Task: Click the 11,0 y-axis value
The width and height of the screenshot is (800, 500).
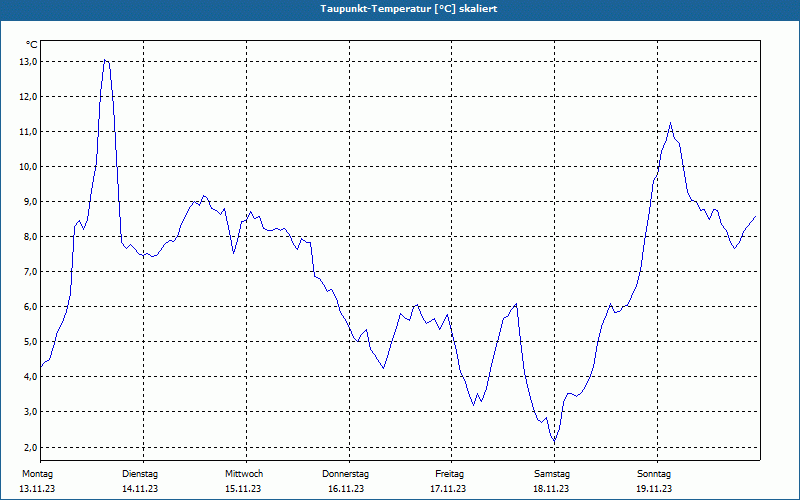Action: click(x=28, y=132)
